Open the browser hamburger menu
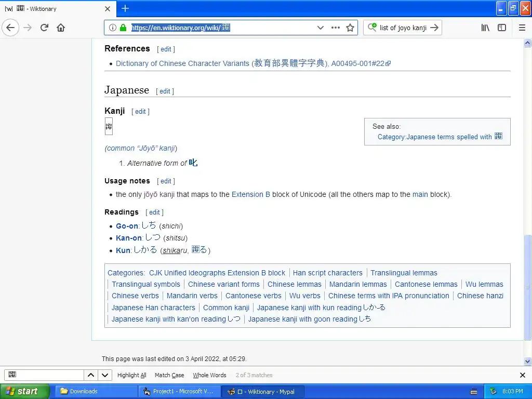Image resolution: width=532 pixels, height=399 pixels. (522, 28)
